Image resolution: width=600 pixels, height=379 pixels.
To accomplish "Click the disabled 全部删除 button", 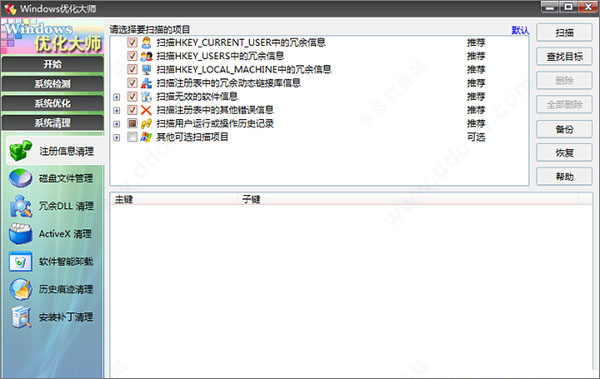I will [x=564, y=104].
